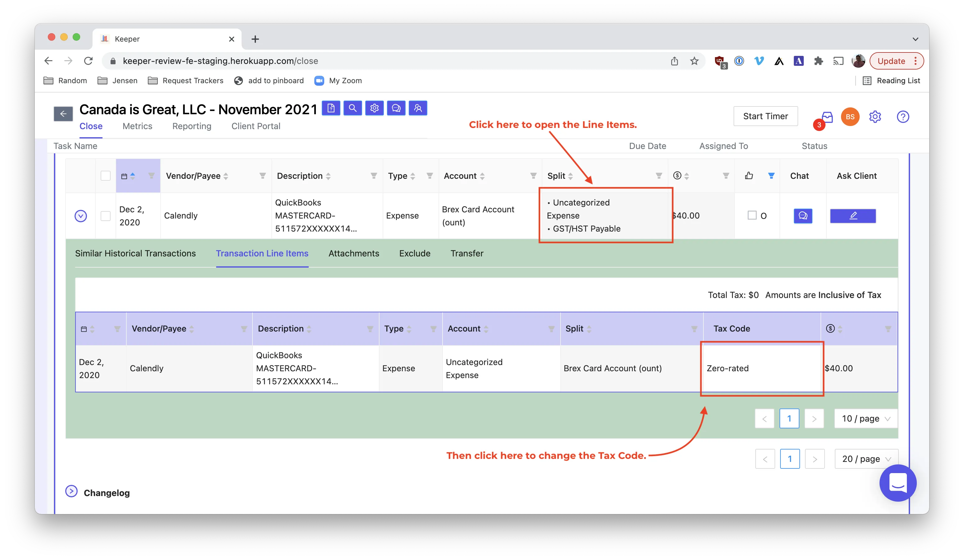This screenshot has width=964, height=560.
Task: Tick the approval checkbox in Calendly row
Action: coord(752,215)
